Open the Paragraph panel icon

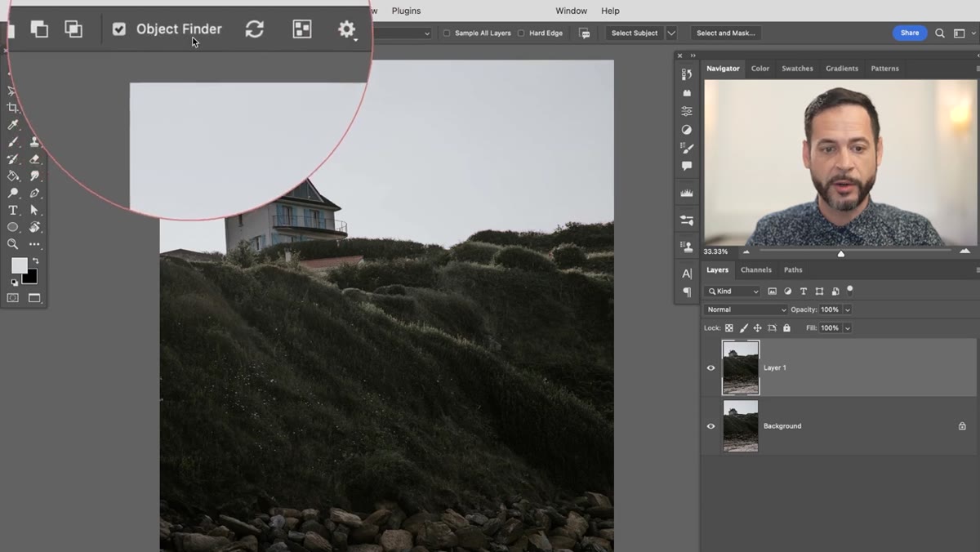687,292
